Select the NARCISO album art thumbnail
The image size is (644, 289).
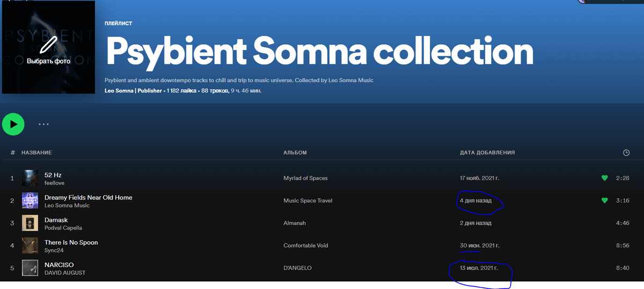[30, 268]
